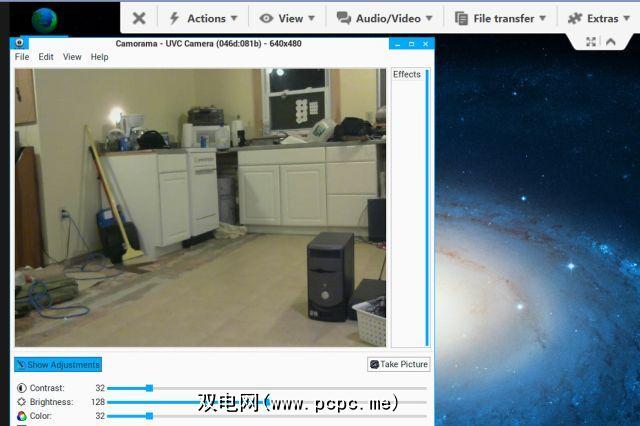Click the Take Picture button
The width and height of the screenshot is (640, 426).
tap(399, 364)
